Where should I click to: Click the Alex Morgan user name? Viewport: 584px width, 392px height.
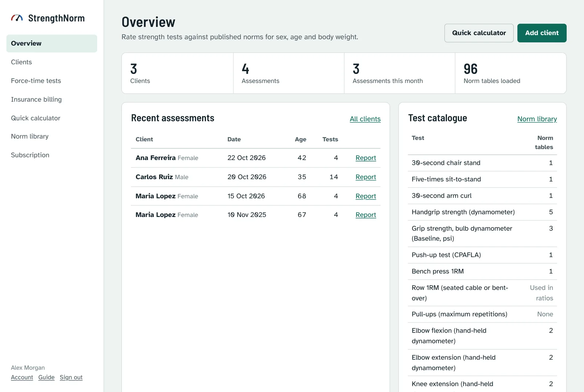pyautogui.click(x=28, y=368)
